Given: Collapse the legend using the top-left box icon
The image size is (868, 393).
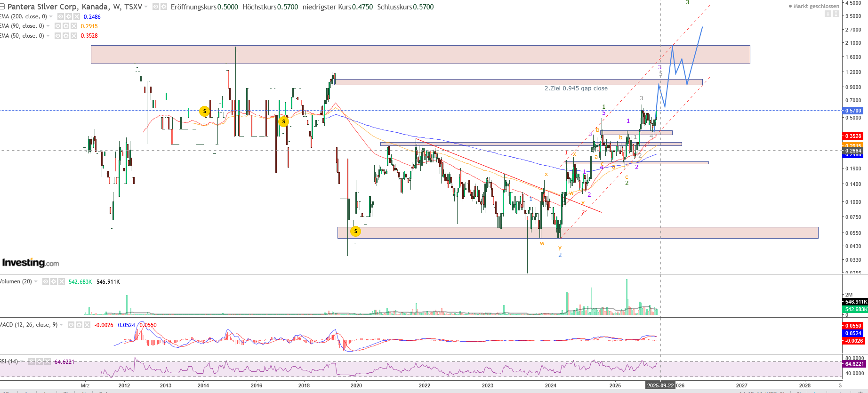Looking at the screenshot, I should (2, 7).
